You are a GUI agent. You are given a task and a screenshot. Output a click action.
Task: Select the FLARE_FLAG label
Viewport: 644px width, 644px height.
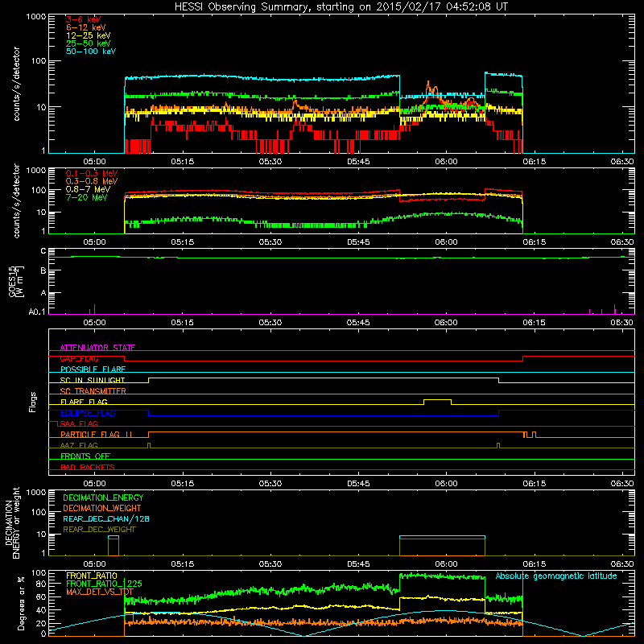pyautogui.click(x=84, y=402)
